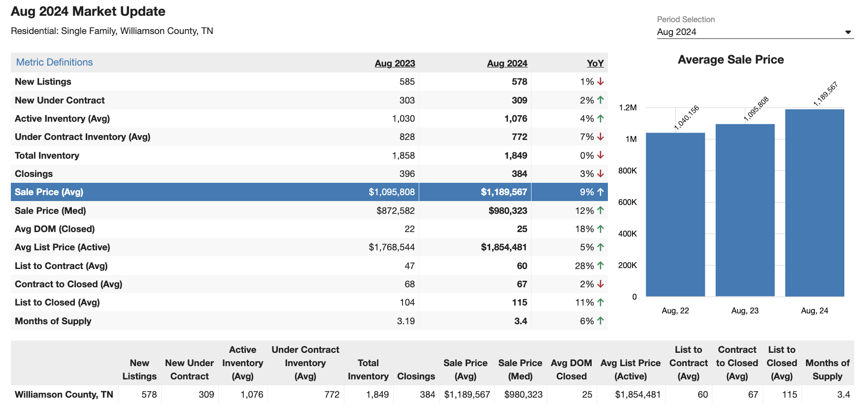This screenshot has width=868, height=408.
Task: Click the Aug 2023 column header
Action: click(395, 63)
